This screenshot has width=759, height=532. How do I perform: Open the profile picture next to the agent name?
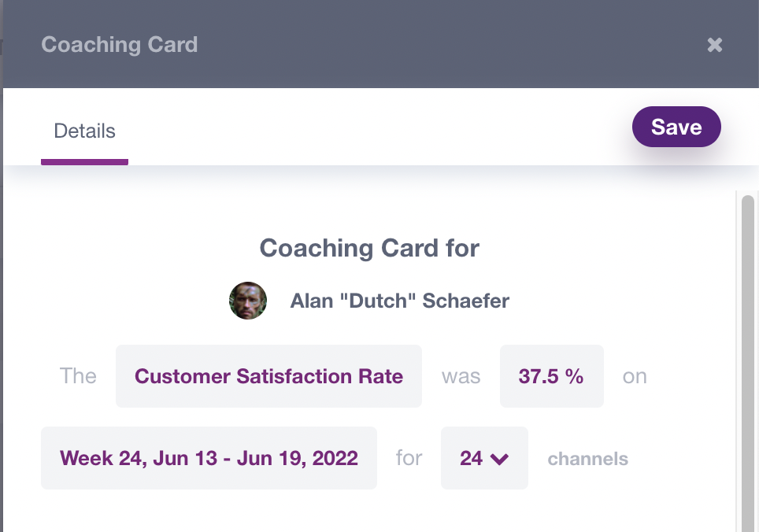tap(248, 301)
